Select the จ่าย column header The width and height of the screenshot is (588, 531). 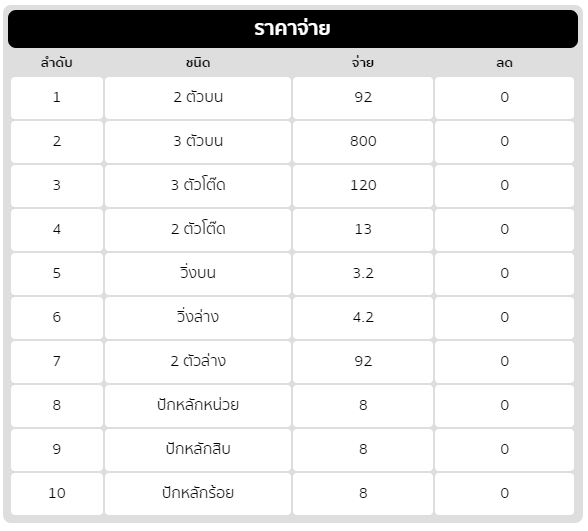[x=363, y=63]
